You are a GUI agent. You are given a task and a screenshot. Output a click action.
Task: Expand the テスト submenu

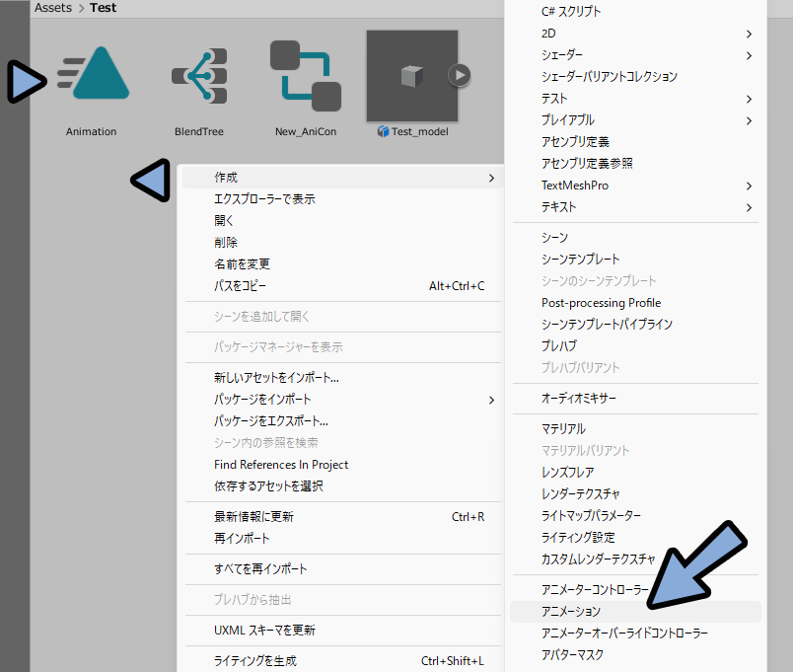(636, 99)
